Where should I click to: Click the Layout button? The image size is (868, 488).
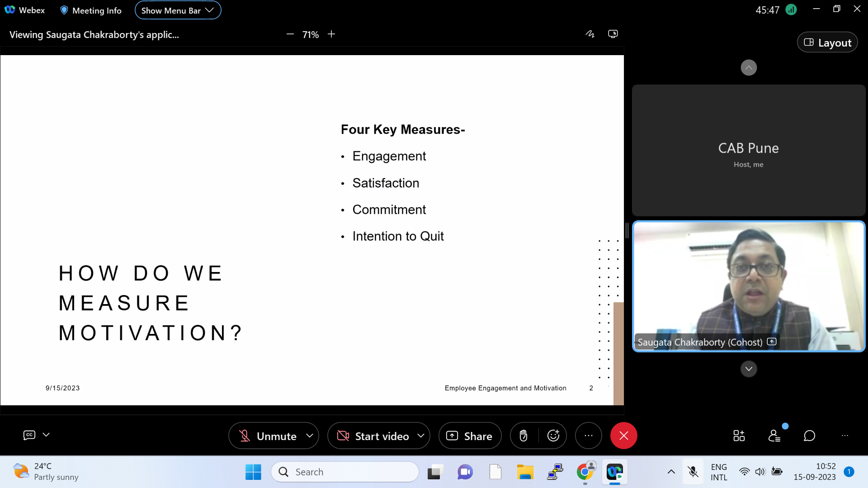[x=827, y=42]
